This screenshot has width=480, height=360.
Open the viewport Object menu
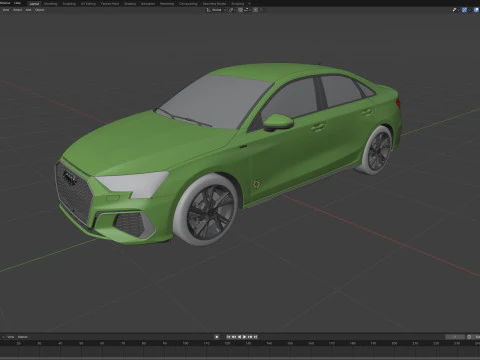coord(40,10)
